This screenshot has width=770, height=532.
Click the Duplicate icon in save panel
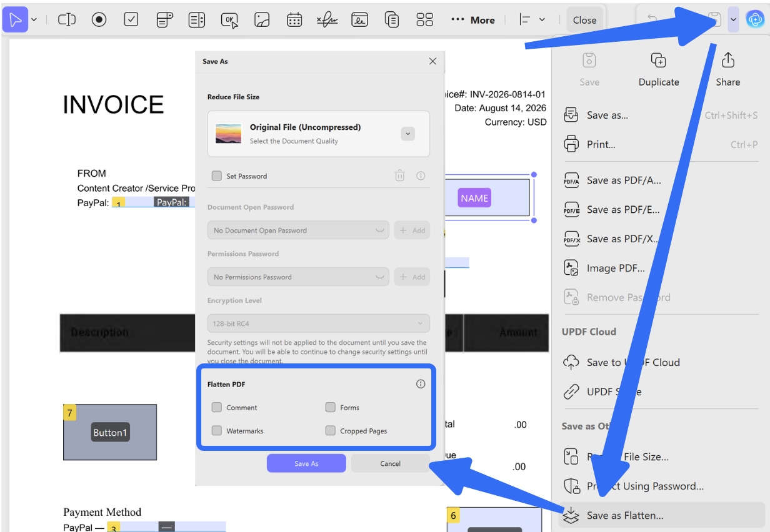point(658,60)
